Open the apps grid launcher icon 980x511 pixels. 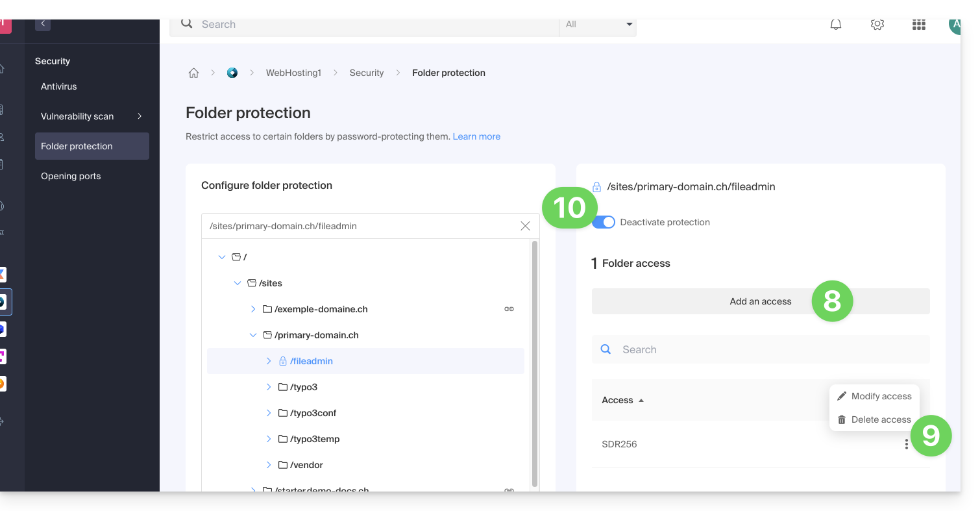pyautogui.click(x=918, y=25)
